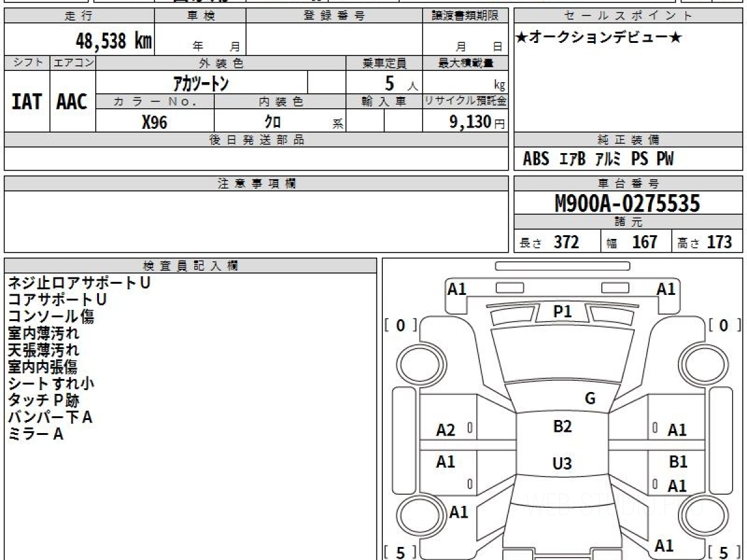Image resolution: width=747 pixels, height=560 pixels.
Task: Click the 長さ label
Action: [531, 243]
